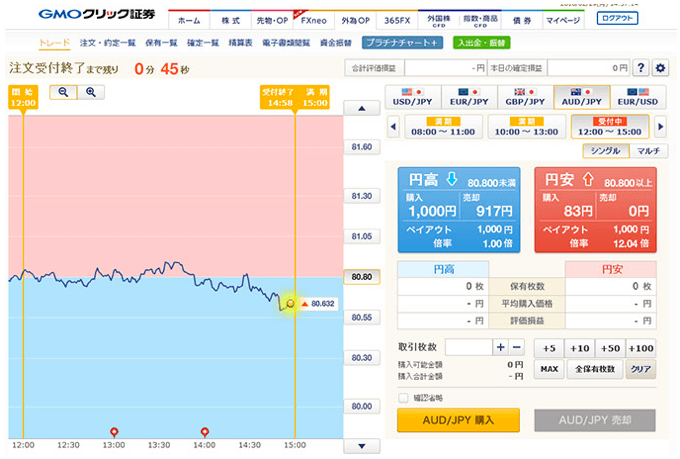This screenshot has height=459, width=680.
Task: Open help with the question mark icon
Action: tap(642, 68)
